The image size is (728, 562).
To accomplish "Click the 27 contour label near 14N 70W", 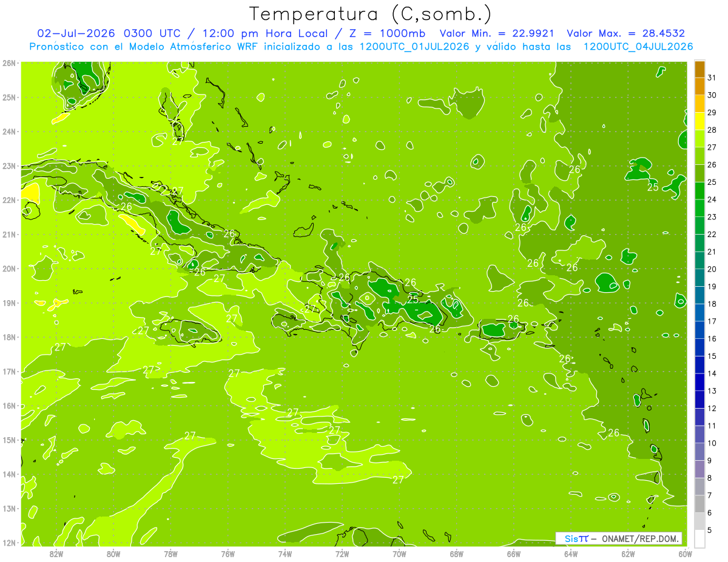I will (398, 480).
